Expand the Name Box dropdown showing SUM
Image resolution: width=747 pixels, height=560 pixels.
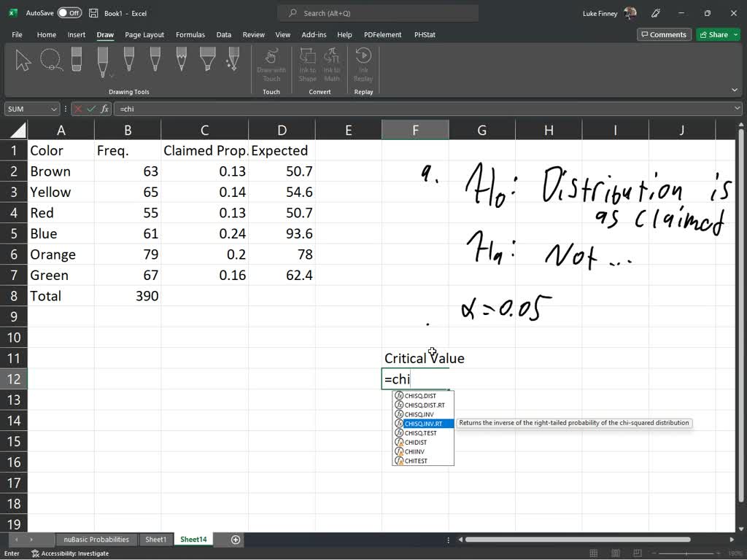53,109
